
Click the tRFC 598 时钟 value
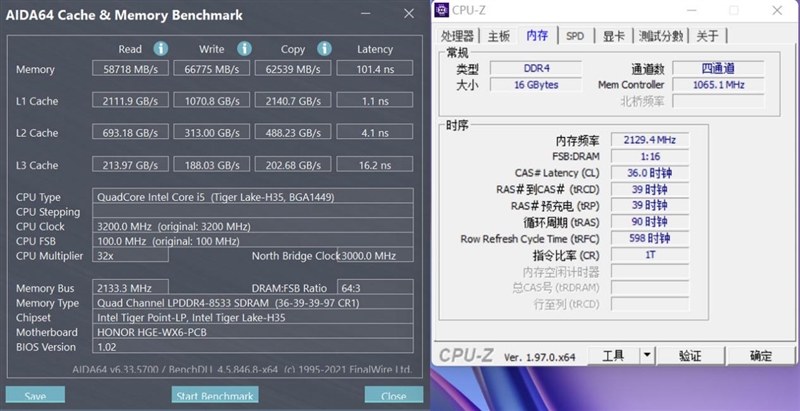(650, 238)
